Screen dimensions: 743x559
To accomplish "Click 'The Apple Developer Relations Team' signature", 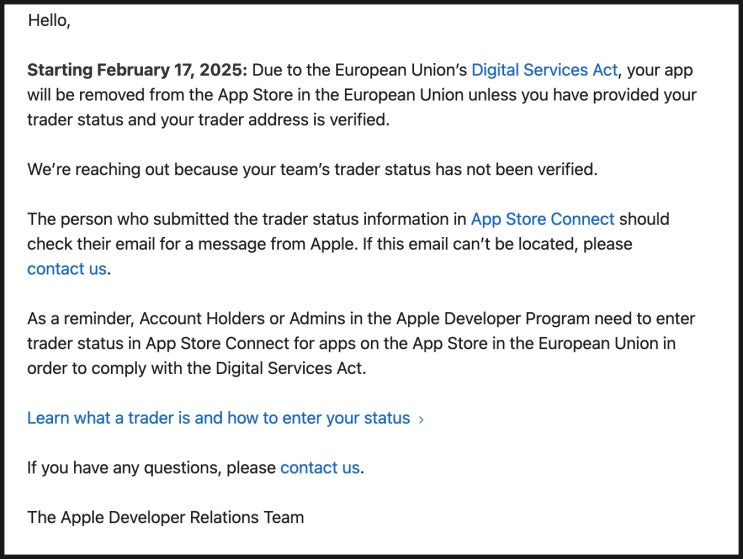I will 165,517.
